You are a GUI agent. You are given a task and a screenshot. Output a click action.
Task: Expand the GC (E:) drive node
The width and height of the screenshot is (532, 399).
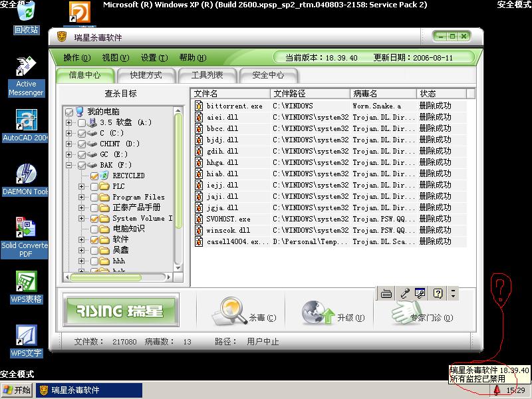(69, 154)
